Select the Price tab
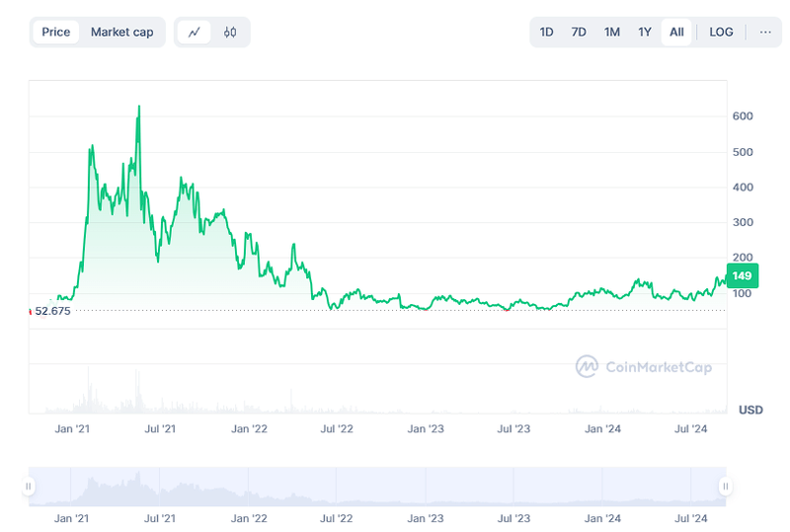 [x=56, y=32]
